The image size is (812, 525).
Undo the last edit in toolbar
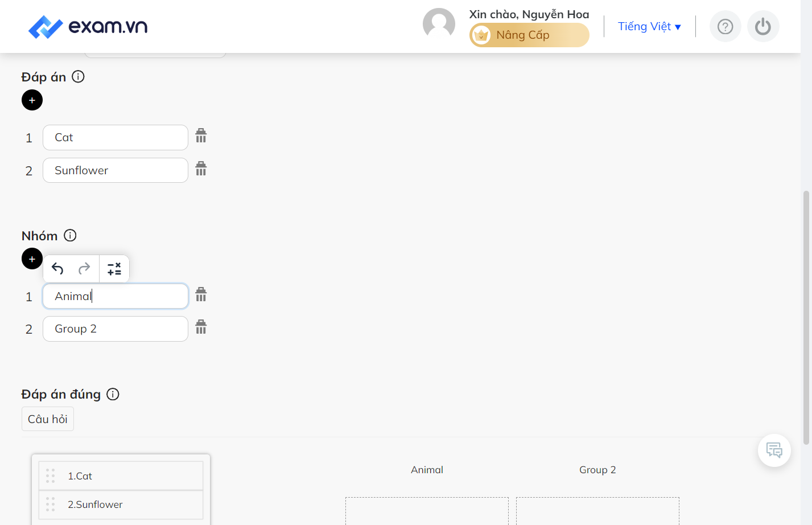57,268
